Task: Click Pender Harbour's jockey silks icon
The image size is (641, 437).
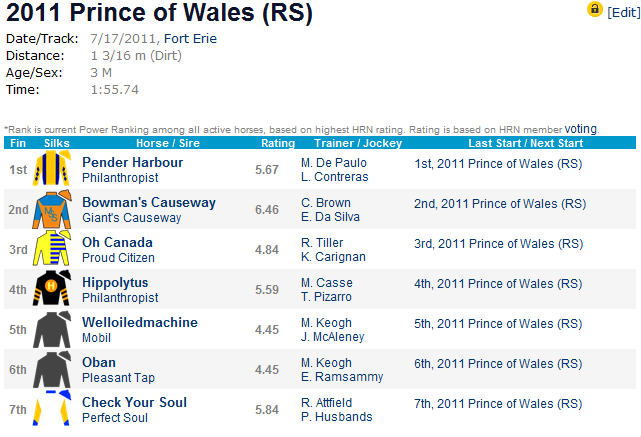Action: [52, 168]
